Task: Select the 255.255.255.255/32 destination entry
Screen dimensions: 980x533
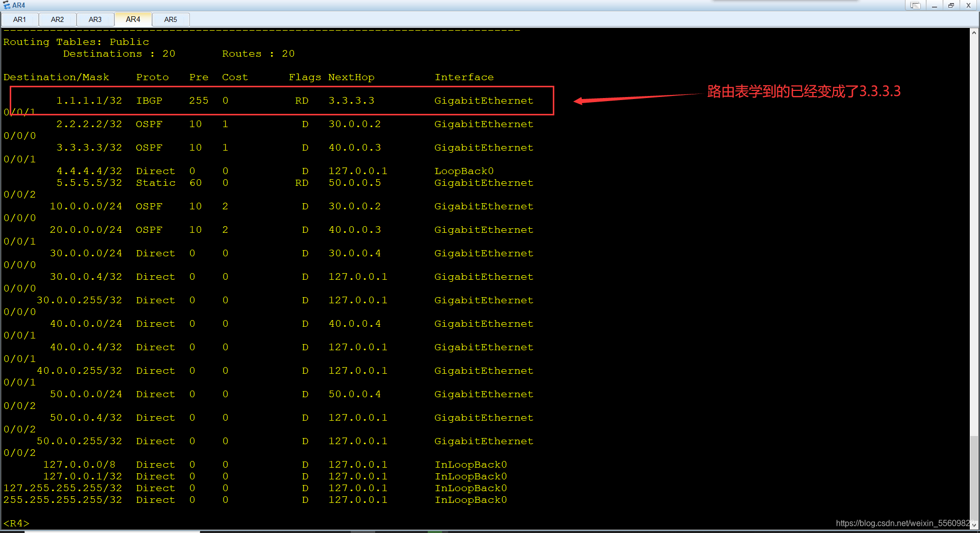Action: 63,500
